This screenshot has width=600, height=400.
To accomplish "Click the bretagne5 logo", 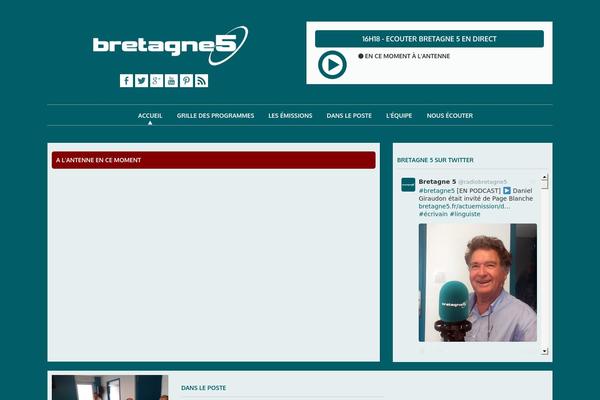I will [x=170, y=46].
